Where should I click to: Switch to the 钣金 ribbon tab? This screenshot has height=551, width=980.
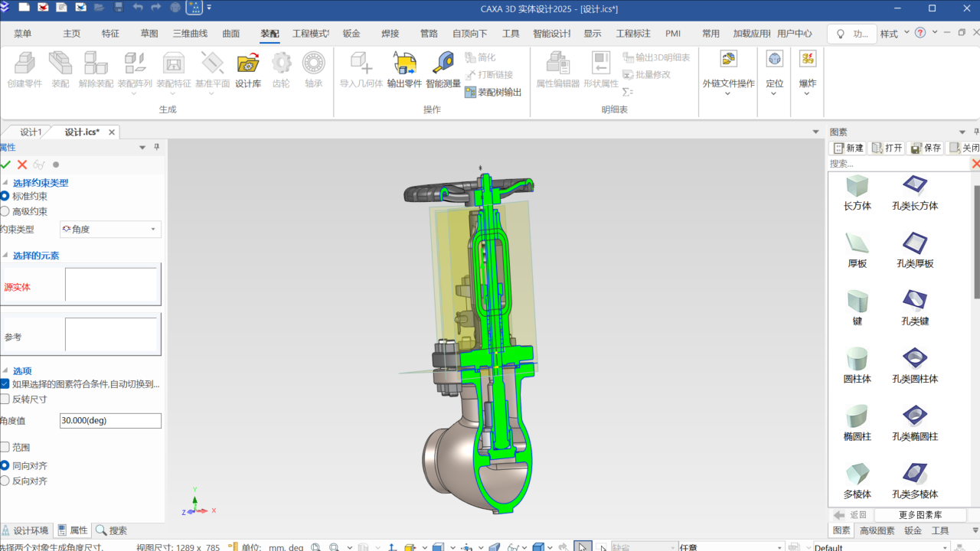click(x=351, y=34)
